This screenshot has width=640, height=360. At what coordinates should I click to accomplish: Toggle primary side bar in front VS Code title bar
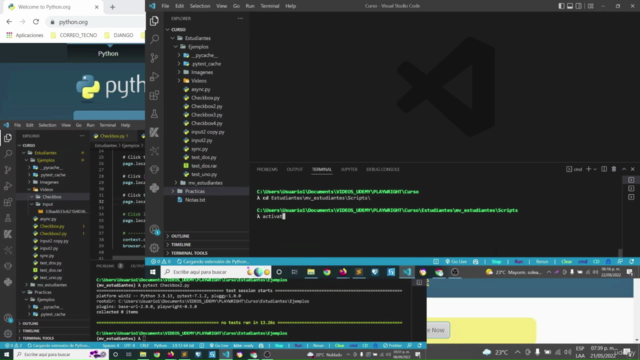click(562, 6)
